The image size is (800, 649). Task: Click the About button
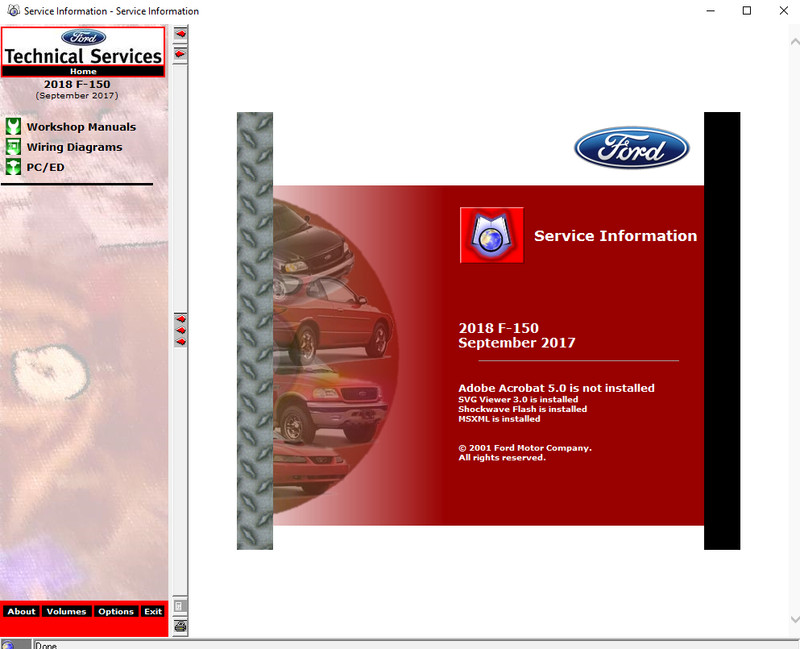[21, 611]
